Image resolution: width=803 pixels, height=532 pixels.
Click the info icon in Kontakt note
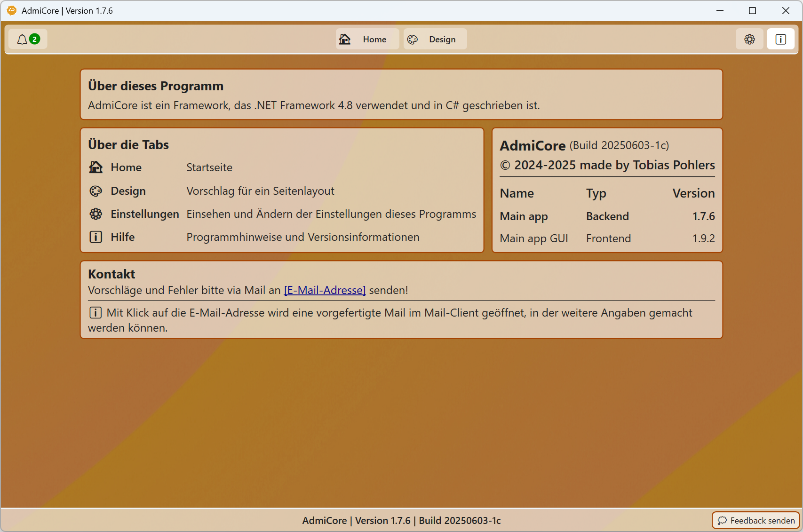[95, 313]
